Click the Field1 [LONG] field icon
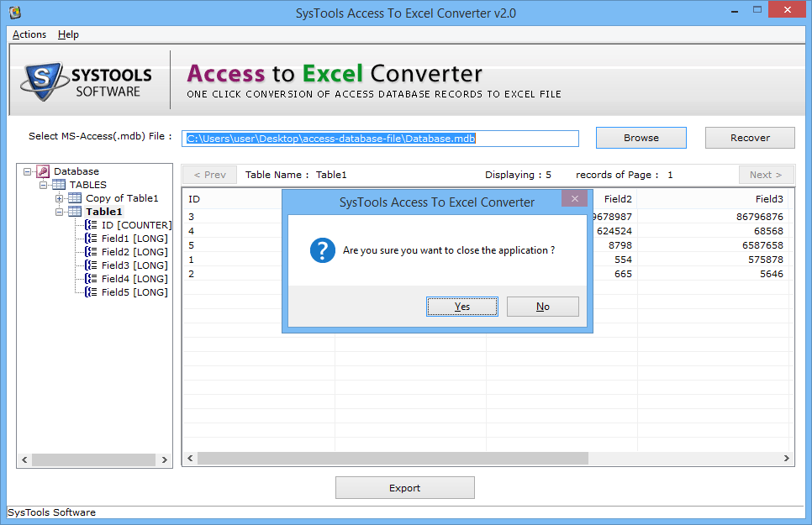This screenshot has width=812, height=525. (x=91, y=239)
